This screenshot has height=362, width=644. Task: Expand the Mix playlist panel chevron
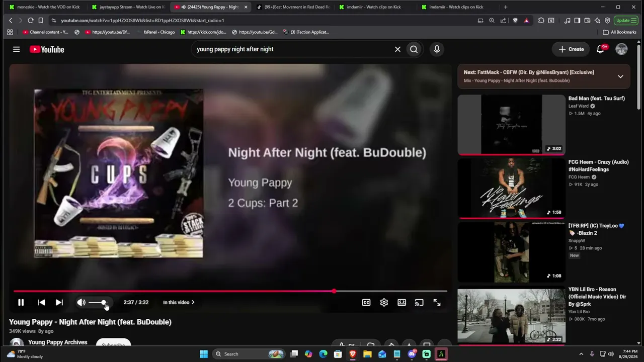620,76
